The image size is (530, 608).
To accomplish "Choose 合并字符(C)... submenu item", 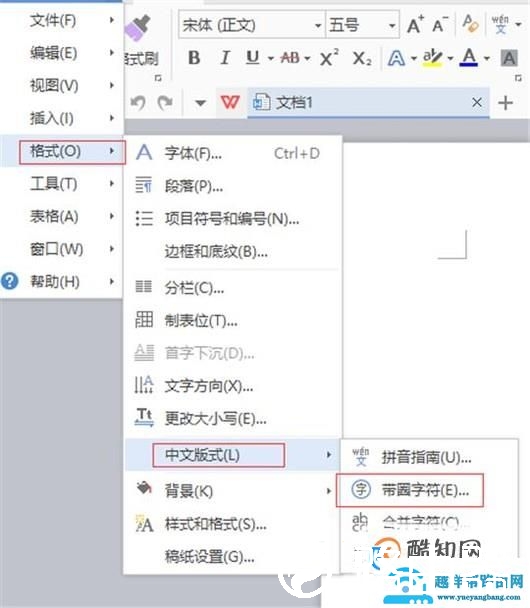I will [x=429, y=522].
